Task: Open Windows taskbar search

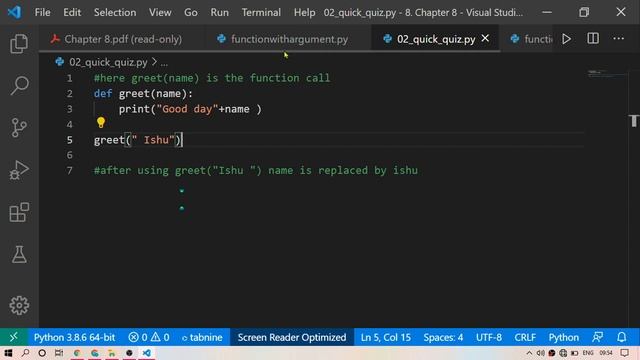Action: click(x=25, y=353)
